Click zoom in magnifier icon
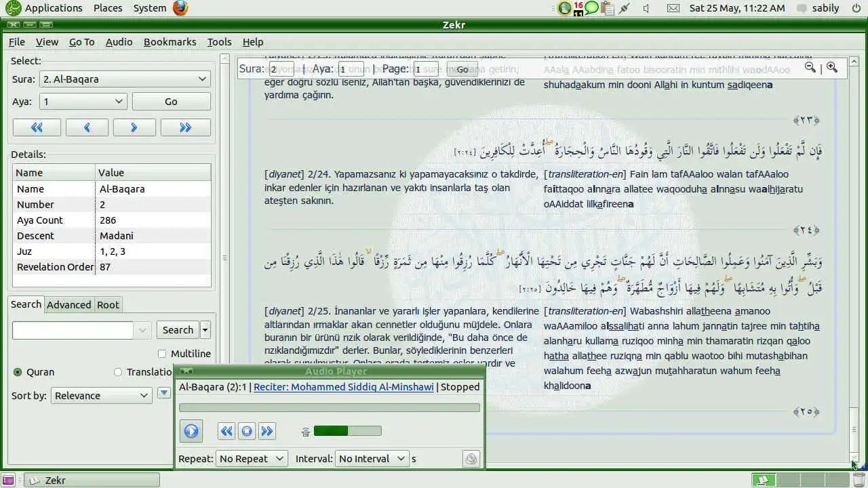 click(x=832, y=67)
